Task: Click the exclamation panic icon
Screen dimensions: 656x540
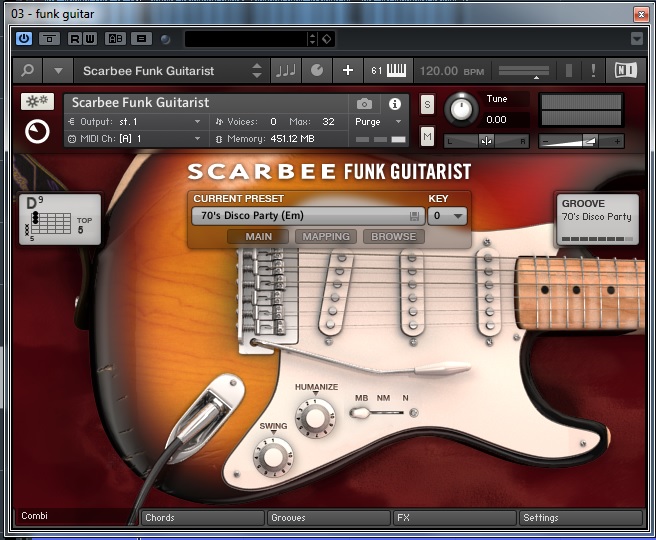Action: coord(593,71)
